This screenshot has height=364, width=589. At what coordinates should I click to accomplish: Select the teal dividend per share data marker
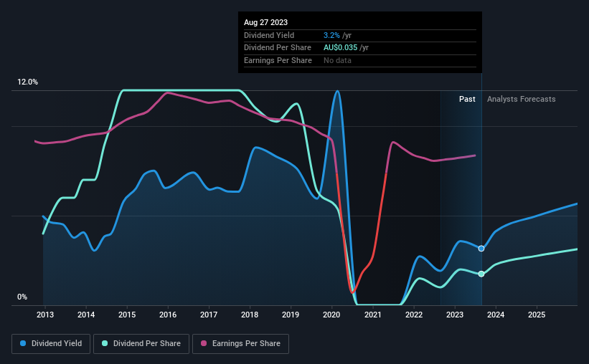tap(481, 274)
